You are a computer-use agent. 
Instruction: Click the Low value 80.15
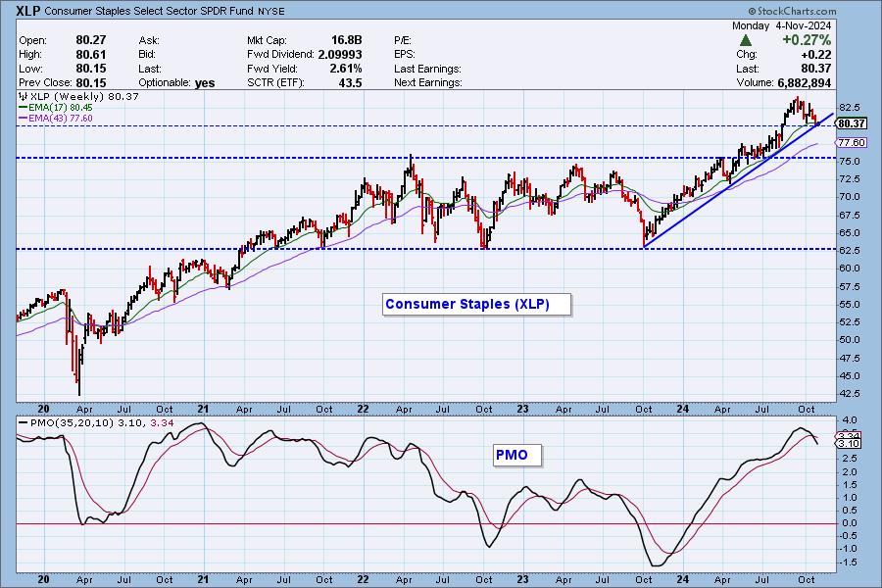(90, 69)
